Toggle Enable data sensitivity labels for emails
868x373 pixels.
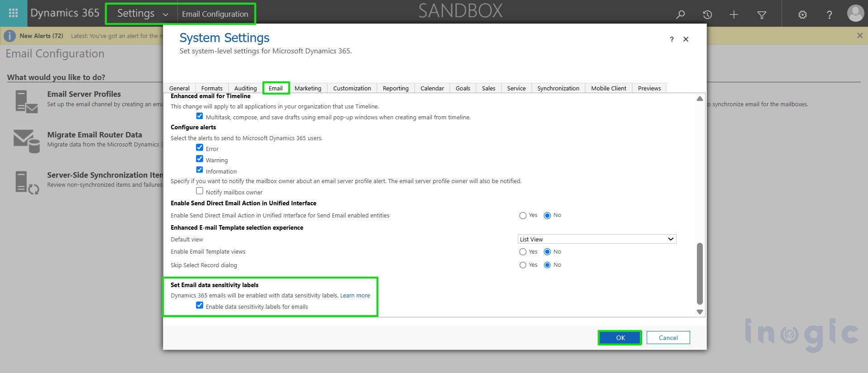point(200,305)
